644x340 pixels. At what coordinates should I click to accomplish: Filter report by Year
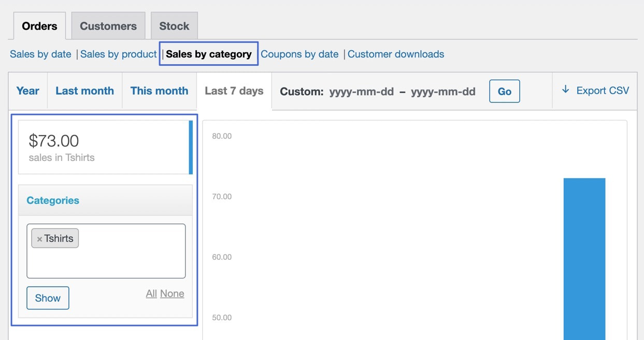point(27,91)
